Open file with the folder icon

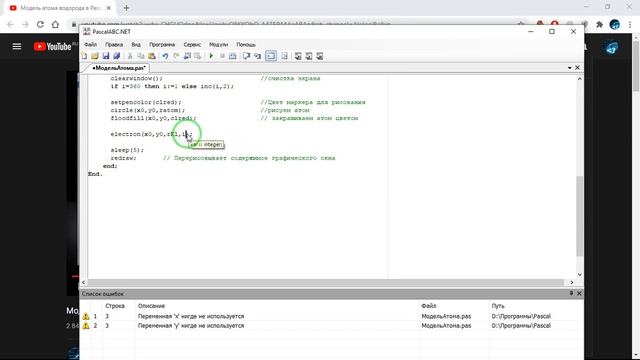pyautogui.click(x=95, y=56)
